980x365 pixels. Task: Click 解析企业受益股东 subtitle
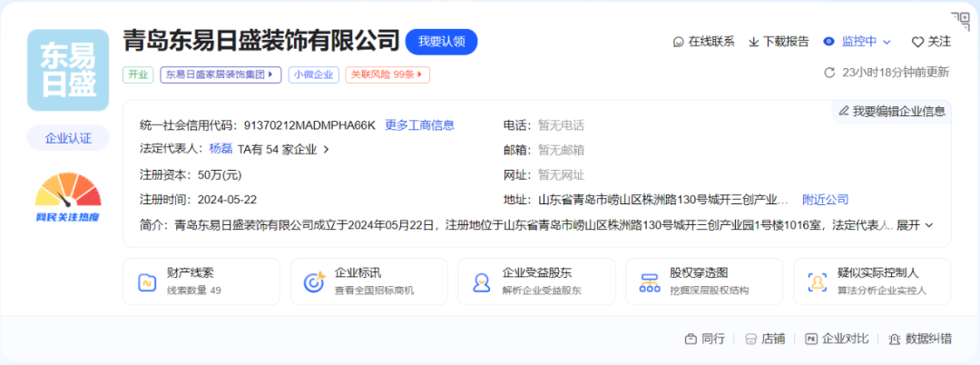tap(542, 291)
